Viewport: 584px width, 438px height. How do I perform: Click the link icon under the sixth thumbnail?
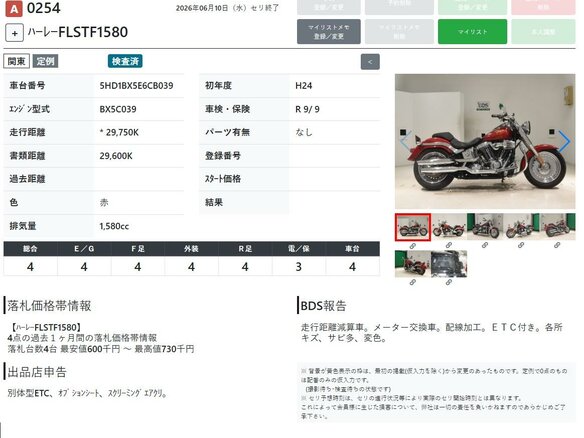[x=413, y=282]
